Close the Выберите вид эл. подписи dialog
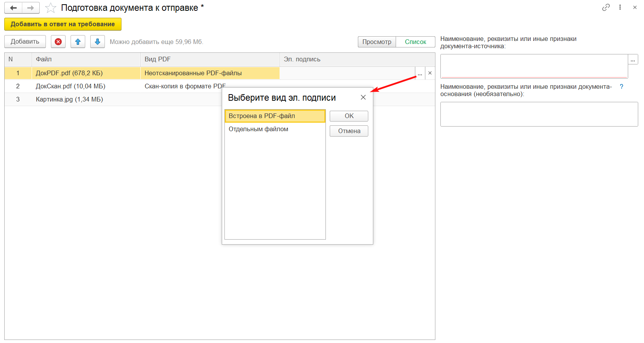 point(363,97)
